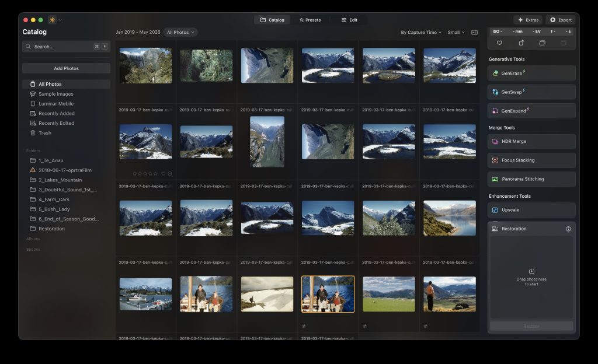The height and width of the screenshot is (364, 598).
Task: Click the Drag photo here drop area
Action: pos(531,277)
